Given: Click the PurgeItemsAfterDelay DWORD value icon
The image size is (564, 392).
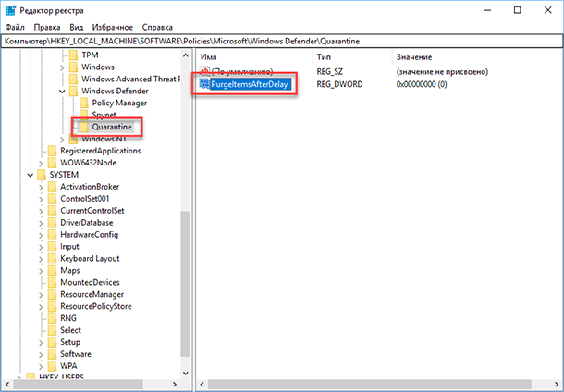Looking at the screenshot, I should click(x=204, y=84).
